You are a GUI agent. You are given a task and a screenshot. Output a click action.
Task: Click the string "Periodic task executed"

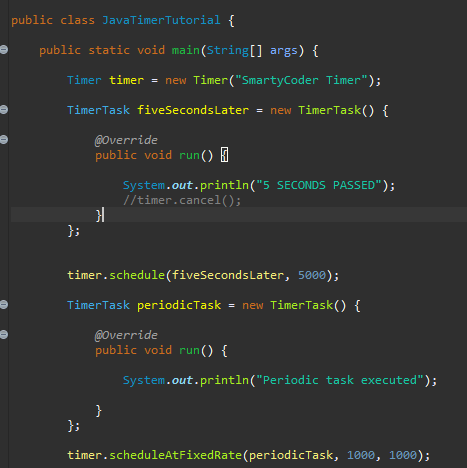pyautogui.click(x=340, y=380)
